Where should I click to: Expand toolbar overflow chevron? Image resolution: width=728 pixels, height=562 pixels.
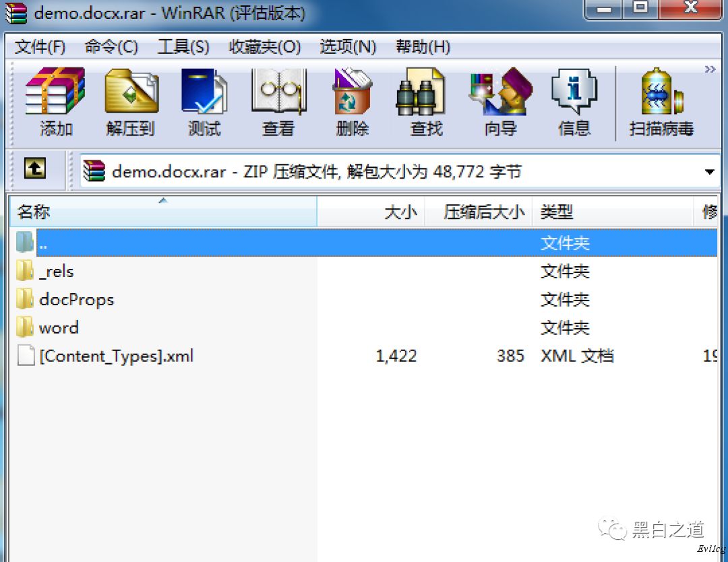[710, 69]
